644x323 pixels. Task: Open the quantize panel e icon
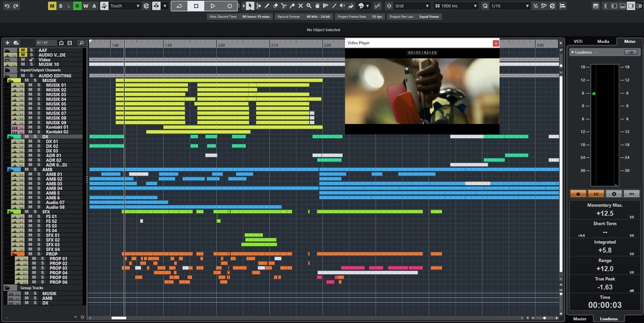pos(552,6)
